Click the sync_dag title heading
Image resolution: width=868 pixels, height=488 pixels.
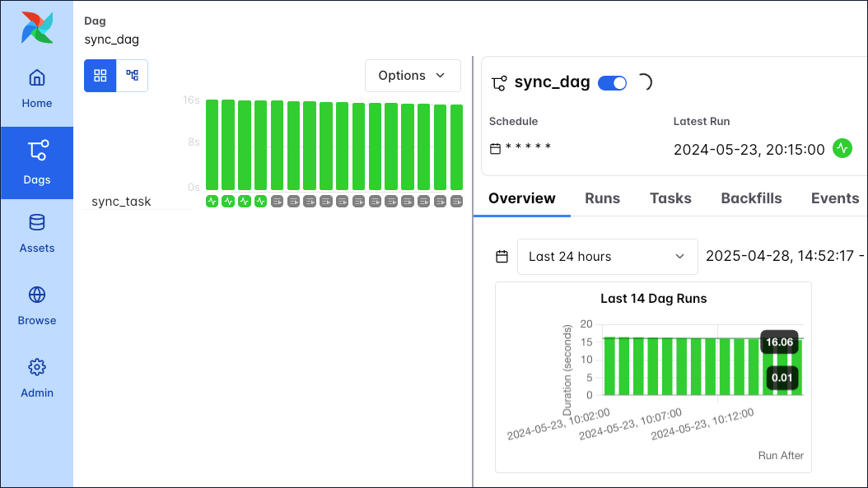point(553,81)
